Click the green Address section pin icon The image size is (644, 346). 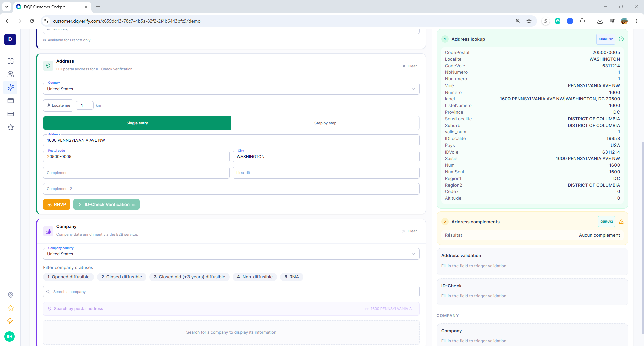pyautogui.click(x=48, y=66)
